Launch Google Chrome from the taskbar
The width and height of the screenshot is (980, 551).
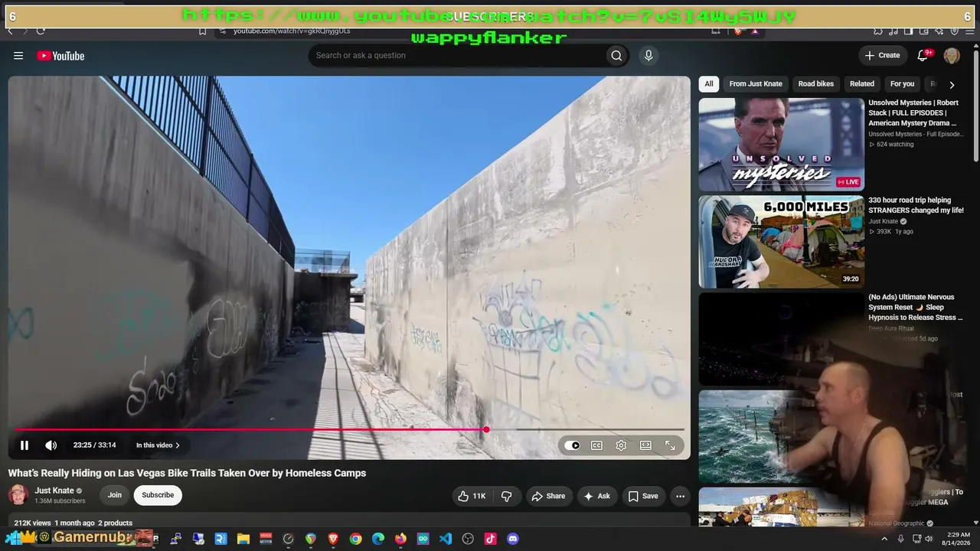tap(355, 539)
